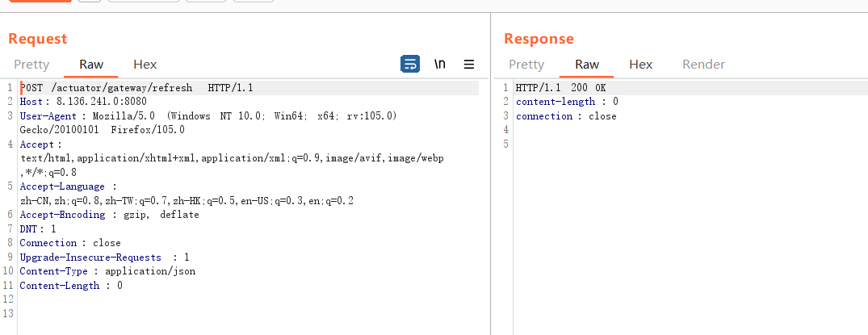Click the User-Agent header line
This screenshot has height=335, width=868.
[x=208, y=115]
